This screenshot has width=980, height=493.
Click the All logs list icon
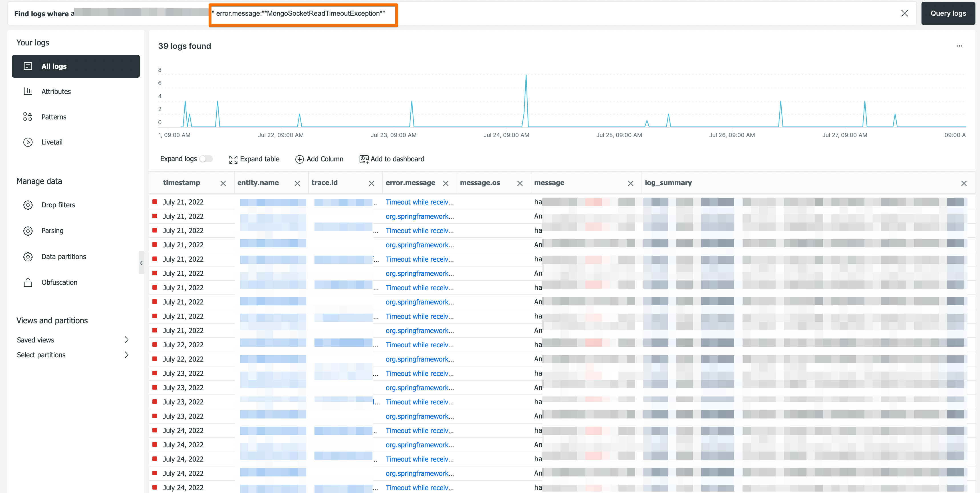(x=28, y=66)
